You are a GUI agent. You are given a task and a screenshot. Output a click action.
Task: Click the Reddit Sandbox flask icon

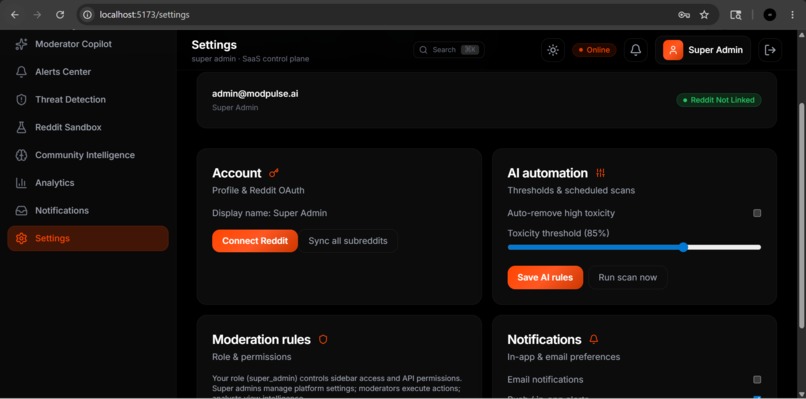pos(21,128)
